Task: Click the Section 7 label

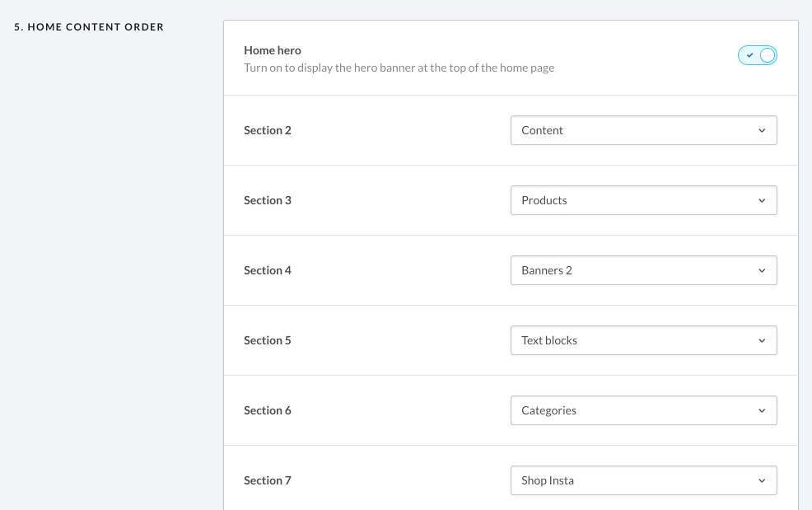Action: tap(268, 480)
